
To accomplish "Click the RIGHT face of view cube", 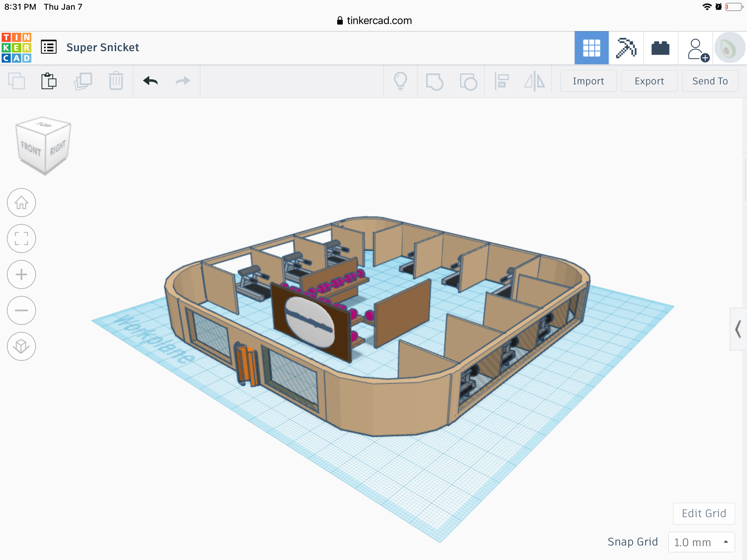I will click(57, 148).
